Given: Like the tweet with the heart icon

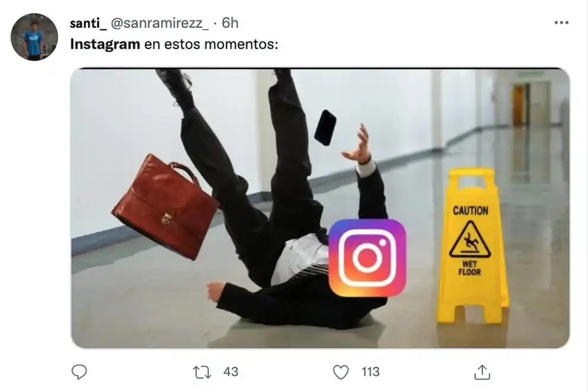Looking at the screenshot, I should pyautogui.click(x=340, y=372).
